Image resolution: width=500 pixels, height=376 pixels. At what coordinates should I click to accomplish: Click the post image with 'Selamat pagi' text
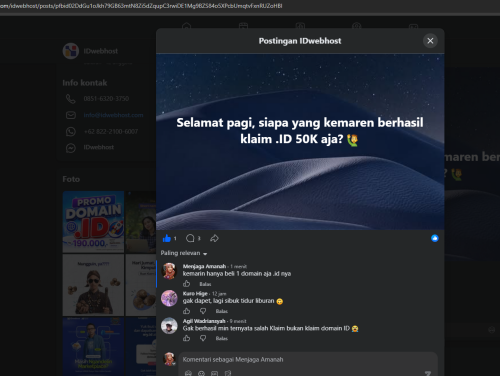300,142
